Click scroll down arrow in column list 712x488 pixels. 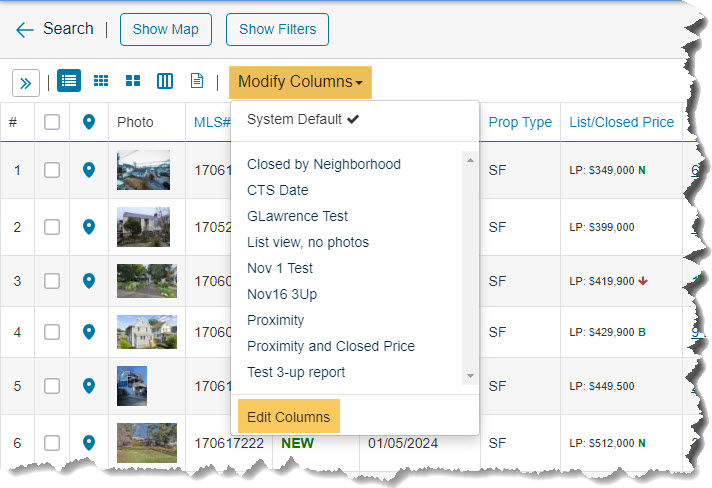(x=470, y=376)
